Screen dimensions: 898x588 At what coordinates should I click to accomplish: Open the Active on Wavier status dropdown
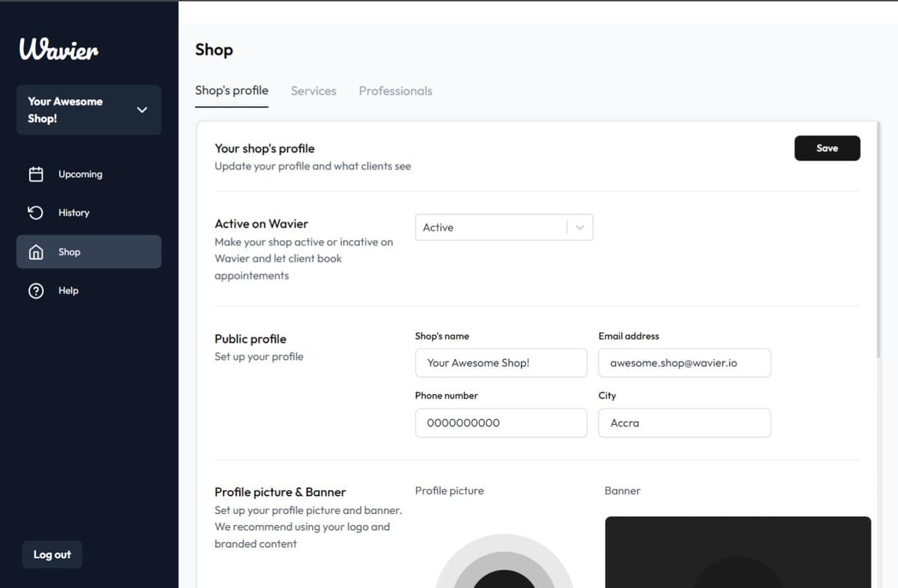[x=494, y=227]
